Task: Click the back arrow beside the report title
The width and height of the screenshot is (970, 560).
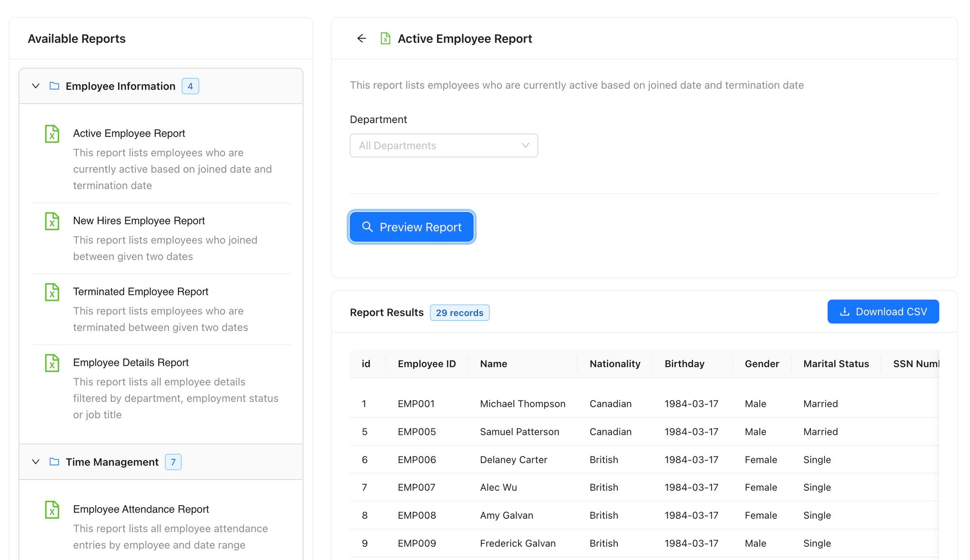Action: pyautogui.click(x=361, y=38)
